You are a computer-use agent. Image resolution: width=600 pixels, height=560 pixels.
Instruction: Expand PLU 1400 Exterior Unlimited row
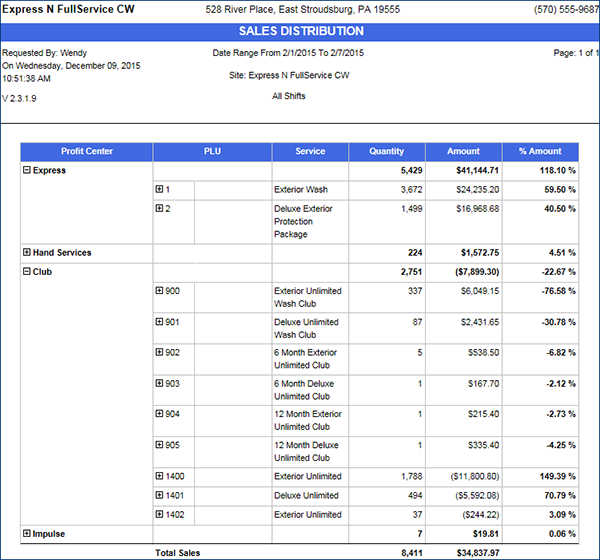click(x=159, y=477)
